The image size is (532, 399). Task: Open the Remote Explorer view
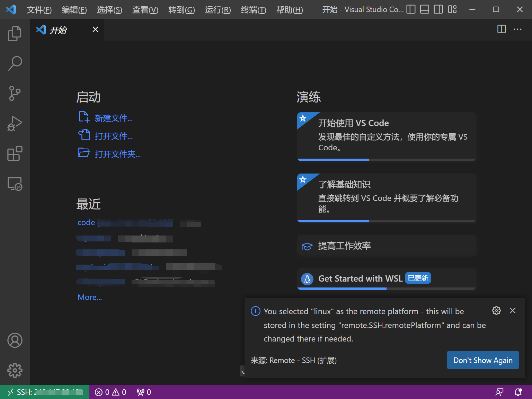(15, 184)
